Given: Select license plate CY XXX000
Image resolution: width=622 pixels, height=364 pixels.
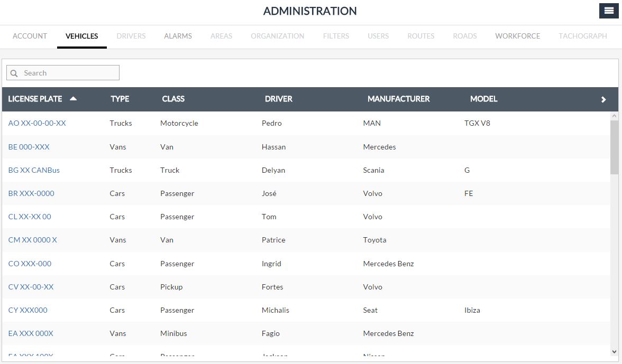Looking at the screenshot, I should click(x=28, y=310).
